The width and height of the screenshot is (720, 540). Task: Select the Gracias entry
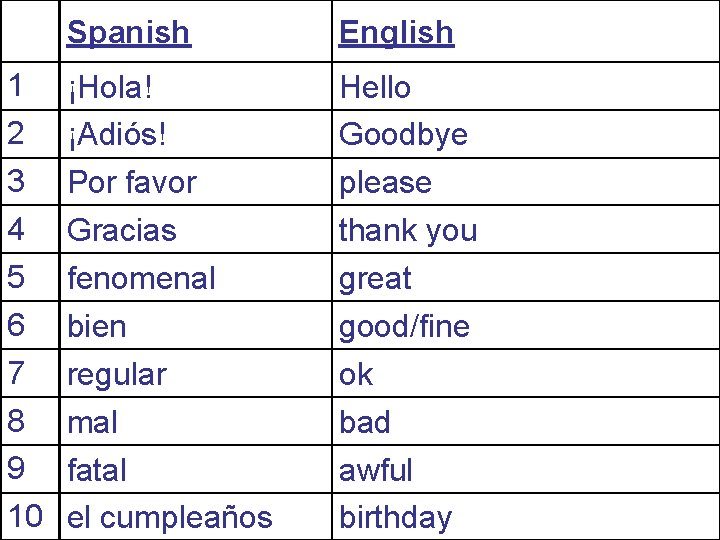pos(122,230)
